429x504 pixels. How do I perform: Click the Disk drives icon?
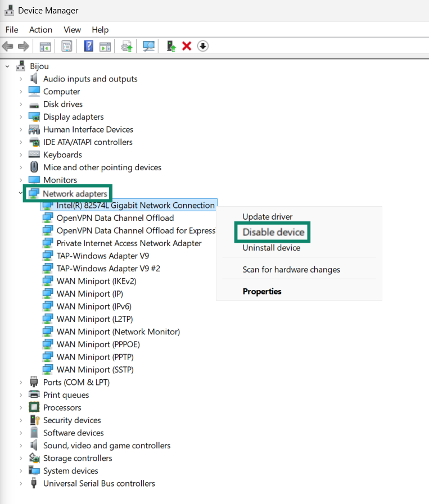(x=34, y=105)
